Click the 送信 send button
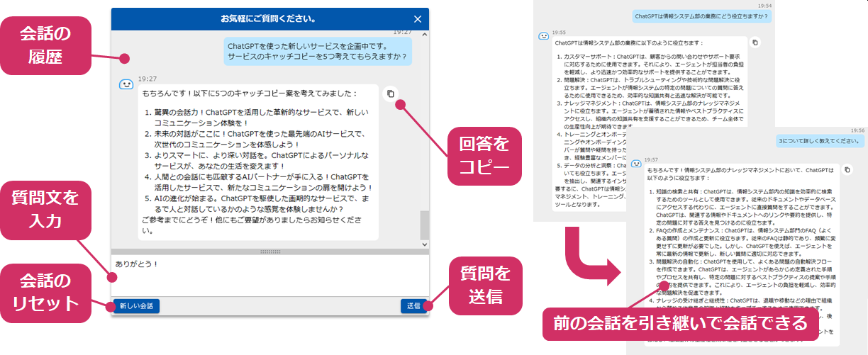 pos(413,306)
